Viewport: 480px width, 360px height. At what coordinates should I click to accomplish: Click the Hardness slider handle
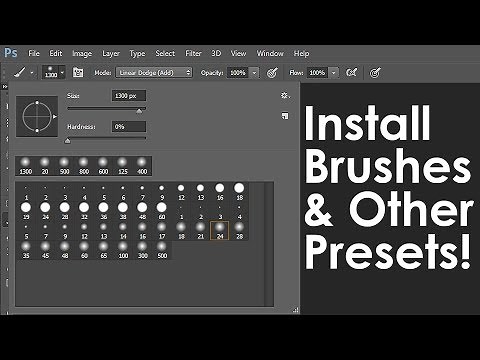pos(67,141)
